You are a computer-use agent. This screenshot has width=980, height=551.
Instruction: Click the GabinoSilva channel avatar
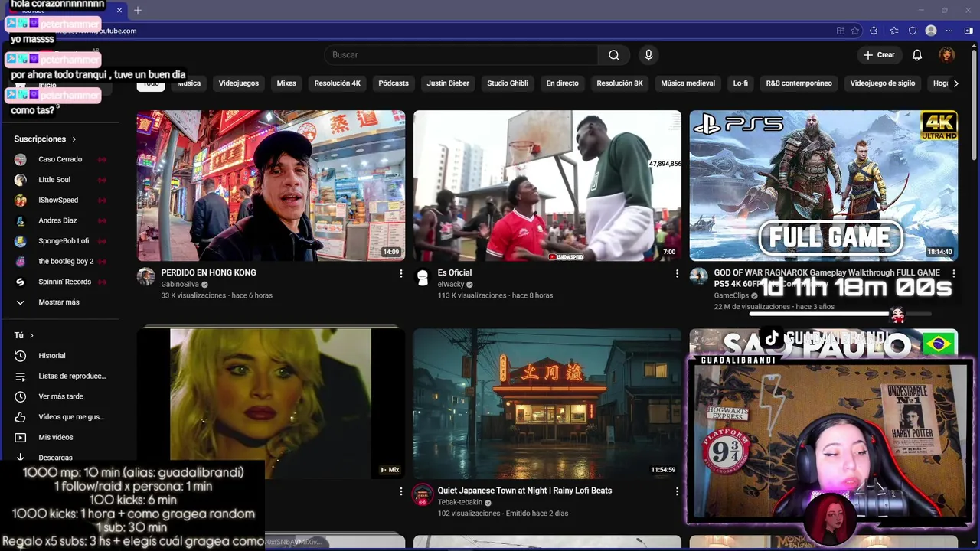(x=146, y=277)
